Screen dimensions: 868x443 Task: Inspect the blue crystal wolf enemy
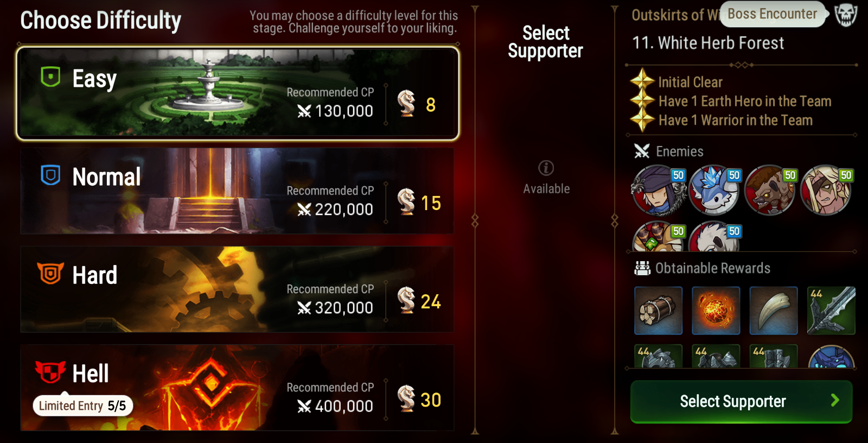click(714, 191)
